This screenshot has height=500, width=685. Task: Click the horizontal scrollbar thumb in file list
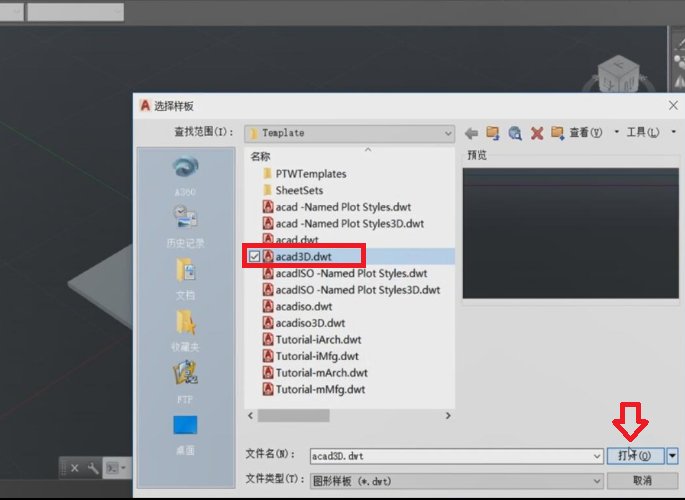coord(293,416)
